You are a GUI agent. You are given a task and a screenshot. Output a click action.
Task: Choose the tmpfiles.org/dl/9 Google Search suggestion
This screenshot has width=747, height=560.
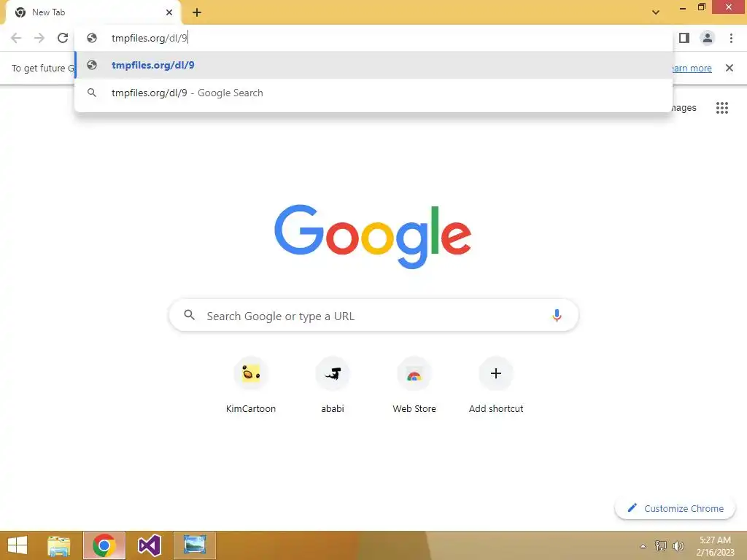pos(373,93)
